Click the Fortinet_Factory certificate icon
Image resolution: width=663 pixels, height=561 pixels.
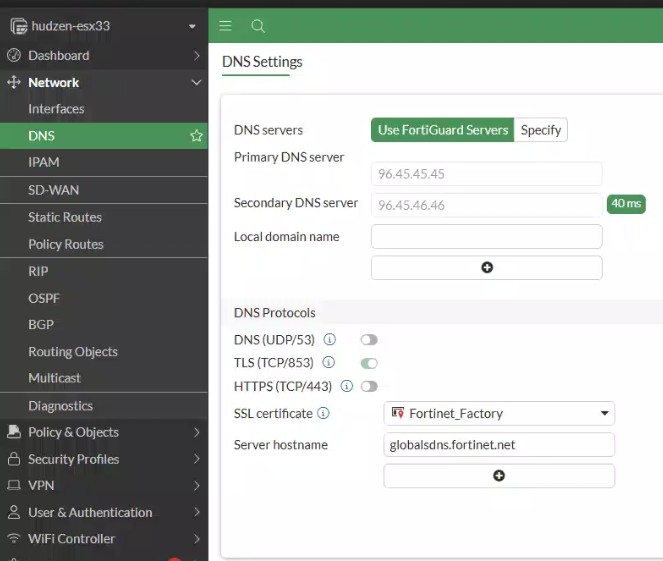[x=398, y=413]
